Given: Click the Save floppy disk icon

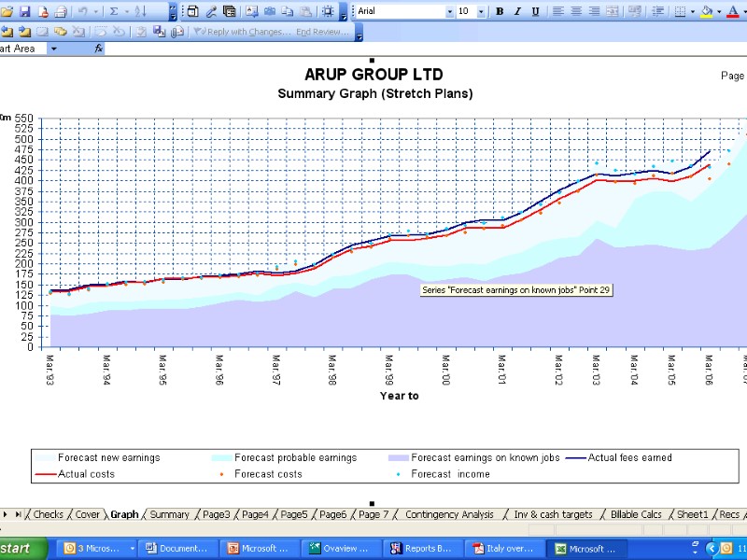Looking at the screenshot, I should click(x=24, y=11).
